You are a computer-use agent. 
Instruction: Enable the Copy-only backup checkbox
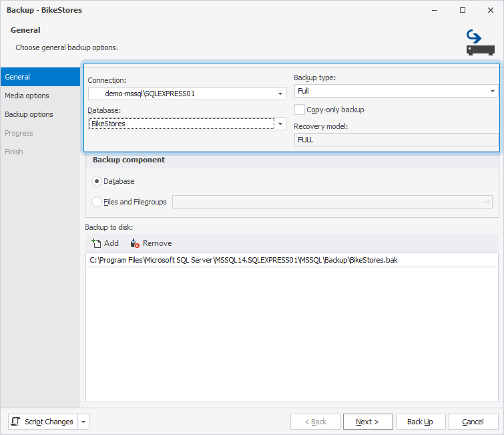click(x=300, y=110)
